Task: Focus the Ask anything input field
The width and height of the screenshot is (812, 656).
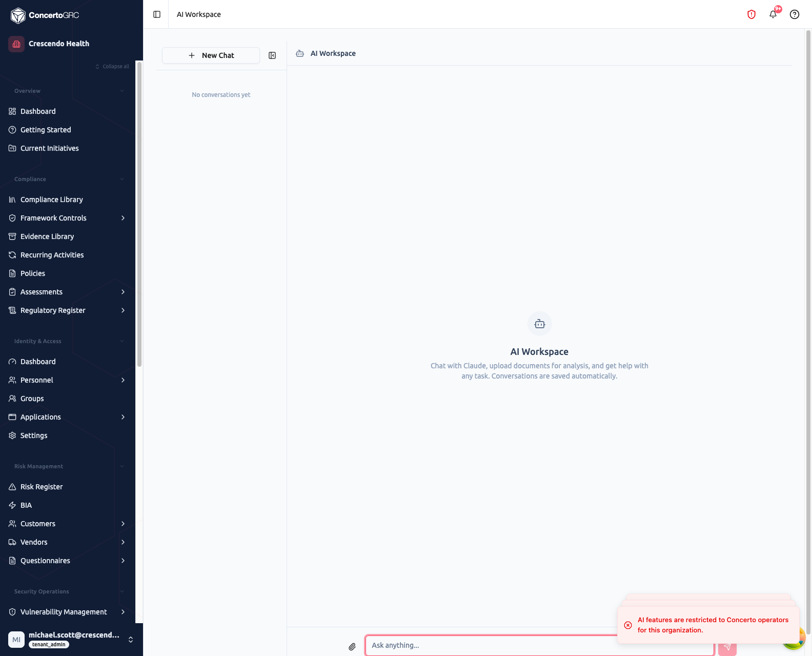Action: (540, 645)
